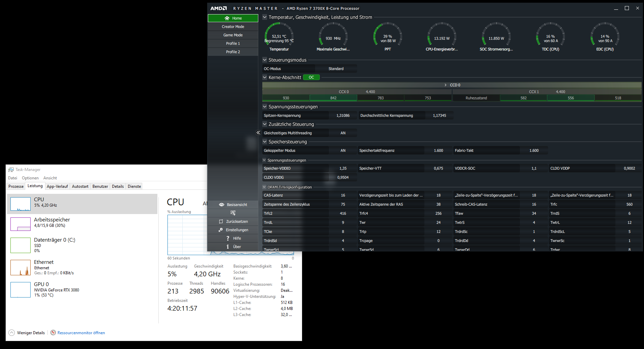Viewport: 644px width, 349px height.
Task: Open the Datei menu in Task-Manager
Action: [13, 178]
